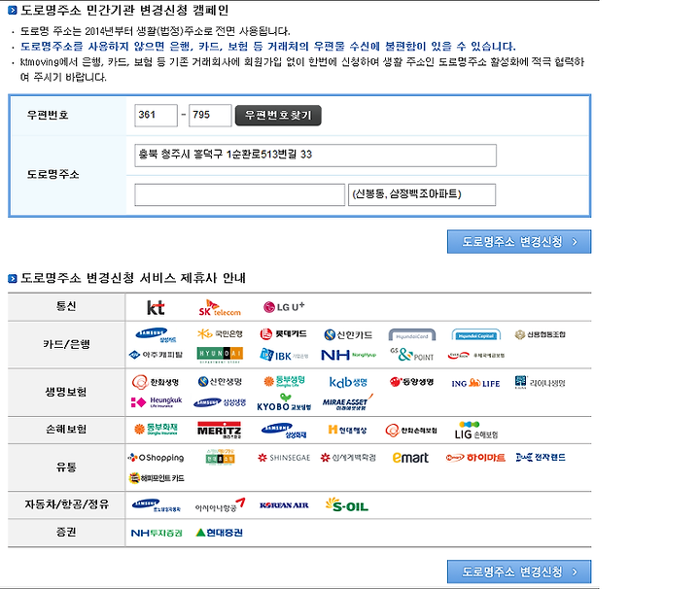Click the S-OIL logo
This screenshot has height=589, width=700.
coord(347,504)
